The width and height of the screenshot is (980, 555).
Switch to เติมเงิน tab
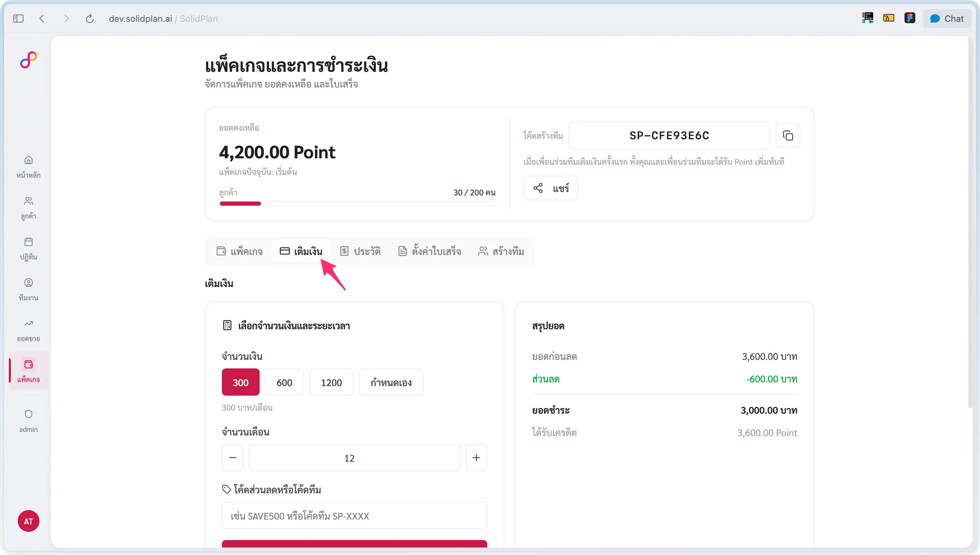click(301, 251)
